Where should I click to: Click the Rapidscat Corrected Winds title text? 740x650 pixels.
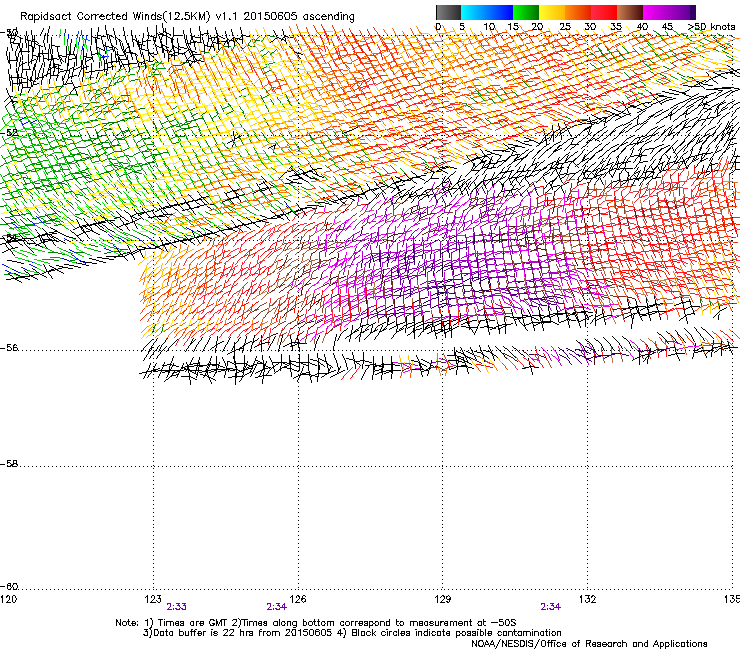[187, 17]
